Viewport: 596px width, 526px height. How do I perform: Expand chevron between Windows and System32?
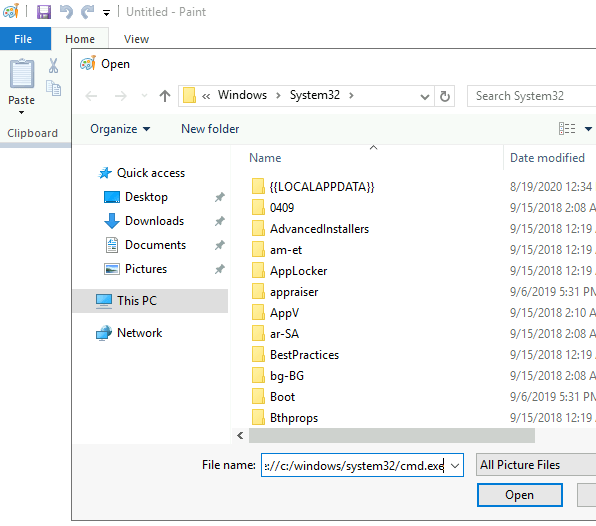coord(278,95)
